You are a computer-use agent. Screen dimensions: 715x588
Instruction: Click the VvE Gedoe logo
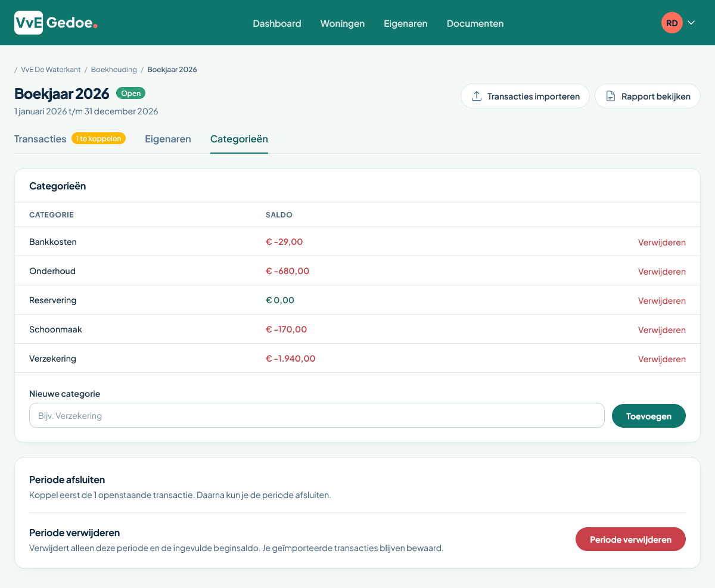coord(56,23)
